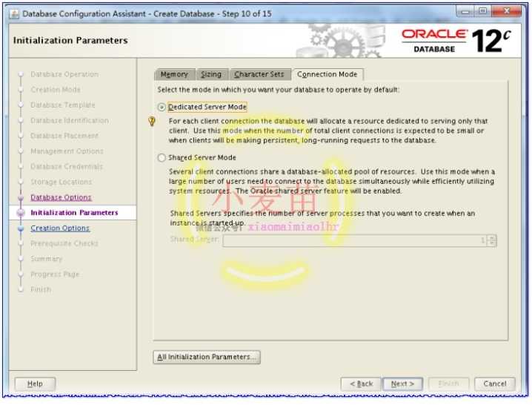Open the Database Options step link
Viewport: 532px width, 405px height.
tap(61, 197)
